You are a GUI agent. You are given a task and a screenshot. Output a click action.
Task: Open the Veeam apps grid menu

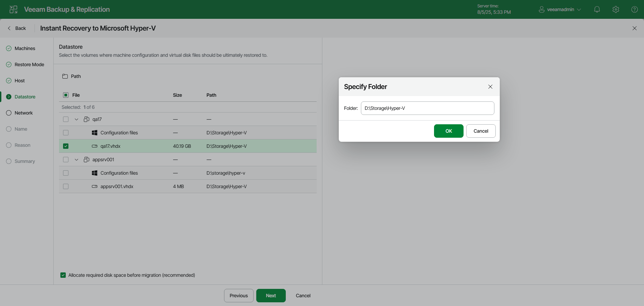click(x=13, y=9)
